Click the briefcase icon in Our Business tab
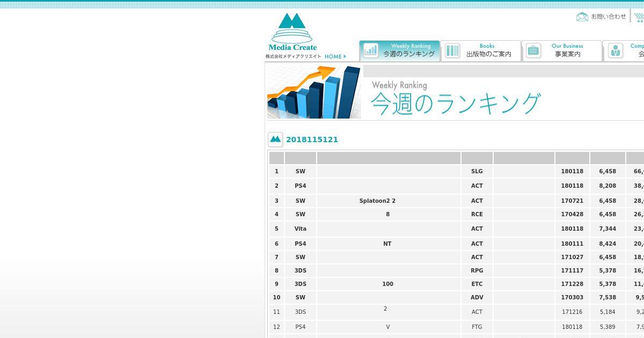 (x=533, y=50)
